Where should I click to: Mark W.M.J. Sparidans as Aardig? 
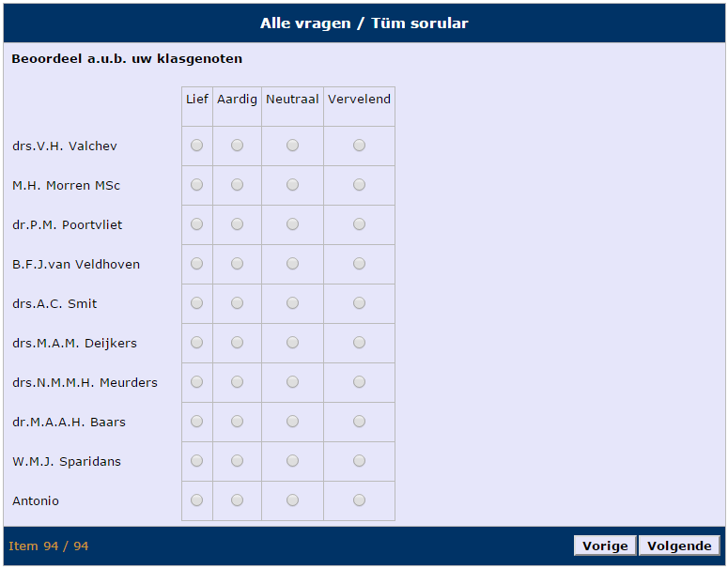[237, 461]
